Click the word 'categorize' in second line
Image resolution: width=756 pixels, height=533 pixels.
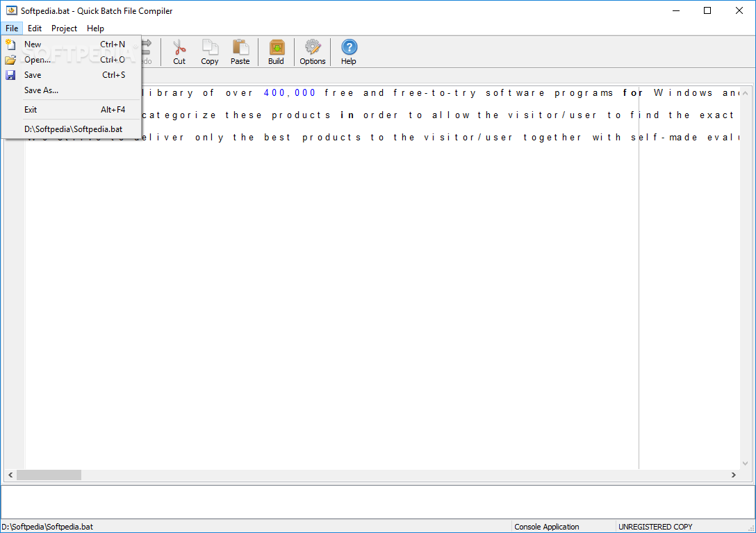pos(179,115)
